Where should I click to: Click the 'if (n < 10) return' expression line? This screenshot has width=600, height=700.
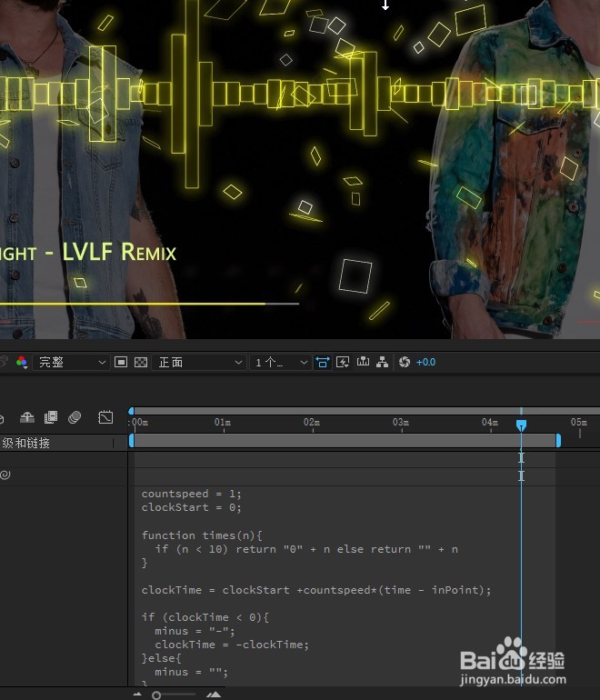click(x=306, y=549)
